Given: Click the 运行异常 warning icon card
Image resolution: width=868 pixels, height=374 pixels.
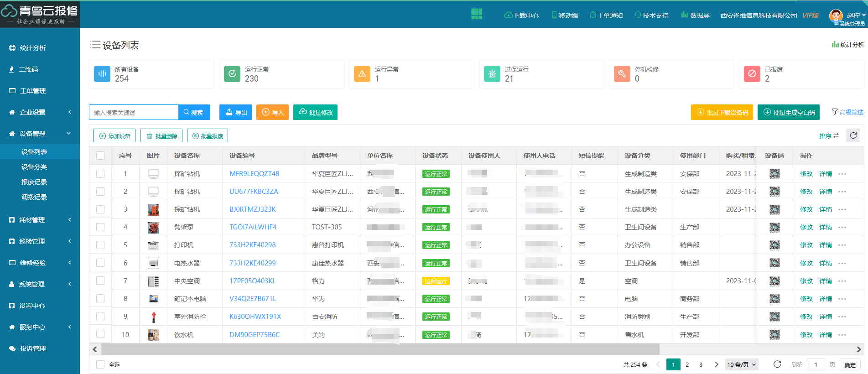Looking at the screenshot, I should [362, 74].
